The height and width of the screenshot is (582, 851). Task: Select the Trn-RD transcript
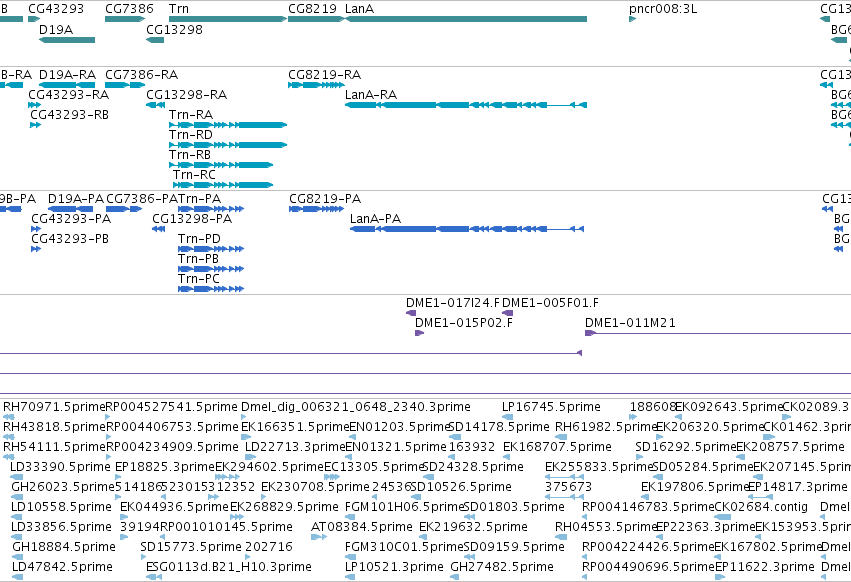point(228,145)
